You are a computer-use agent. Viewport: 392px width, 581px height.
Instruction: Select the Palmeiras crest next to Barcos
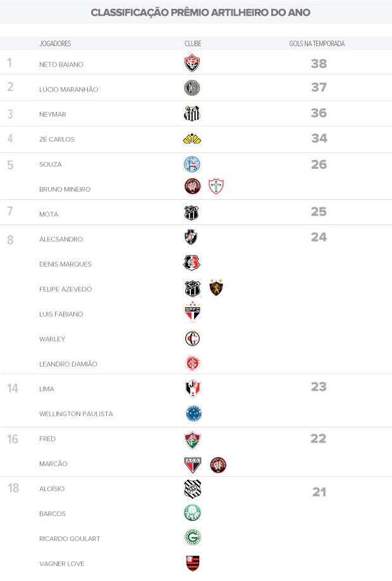pos(192,513)
